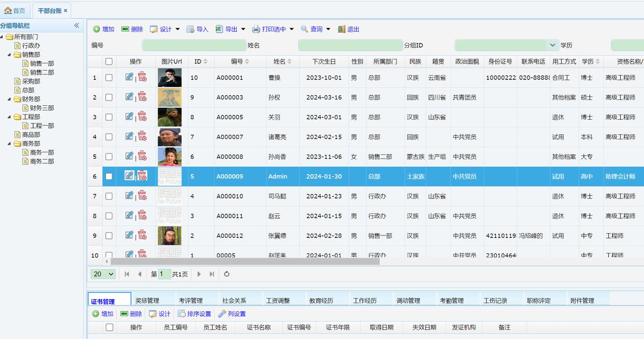The width and height of the screenshot is (644, 339).
Task: Click red trash icon in 孙权 row
Action: coord(142,97)
